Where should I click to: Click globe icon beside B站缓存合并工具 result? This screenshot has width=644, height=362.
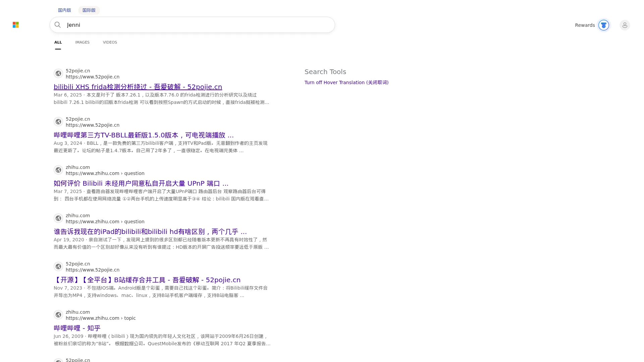58,266
